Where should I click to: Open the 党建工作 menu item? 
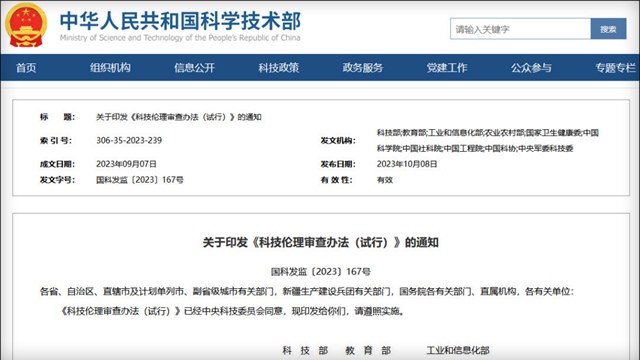tap(447, 68)
